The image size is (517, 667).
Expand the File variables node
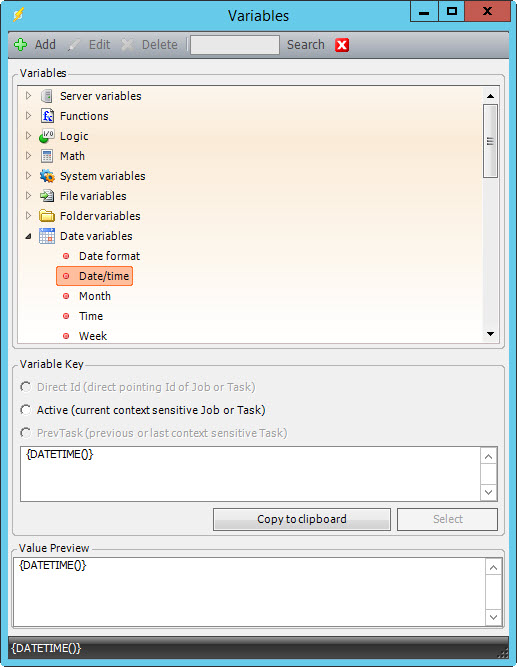[x=29, y=196]
